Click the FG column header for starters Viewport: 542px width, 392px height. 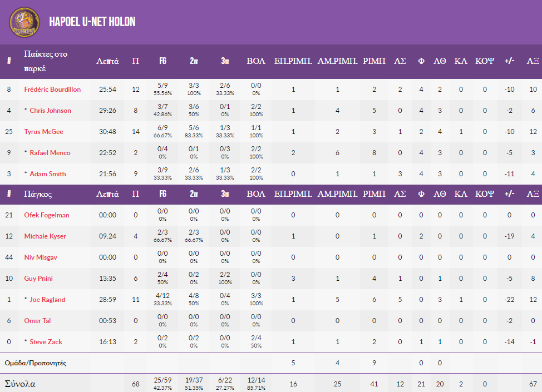click(163, 61)
